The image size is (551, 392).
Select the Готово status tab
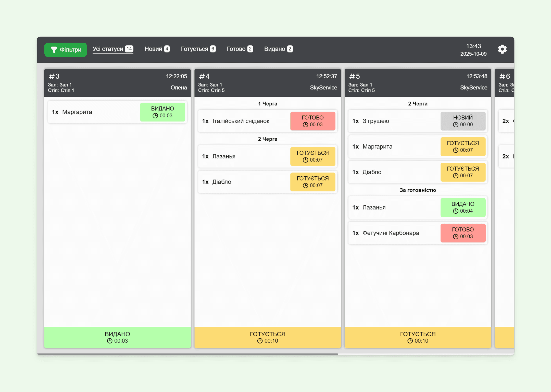tap(240, 49)
